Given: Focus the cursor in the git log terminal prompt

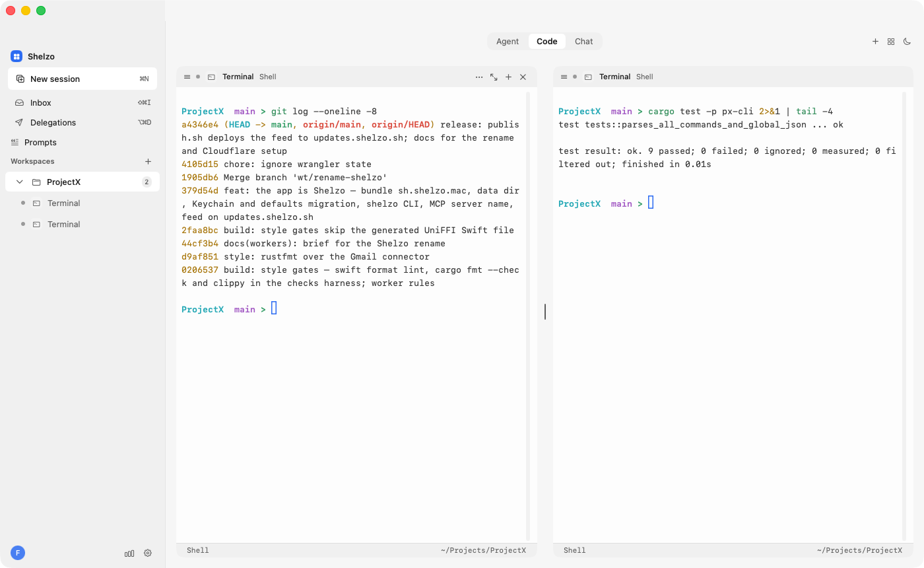Looking at the screenshot, I should (x=274, y=308).
